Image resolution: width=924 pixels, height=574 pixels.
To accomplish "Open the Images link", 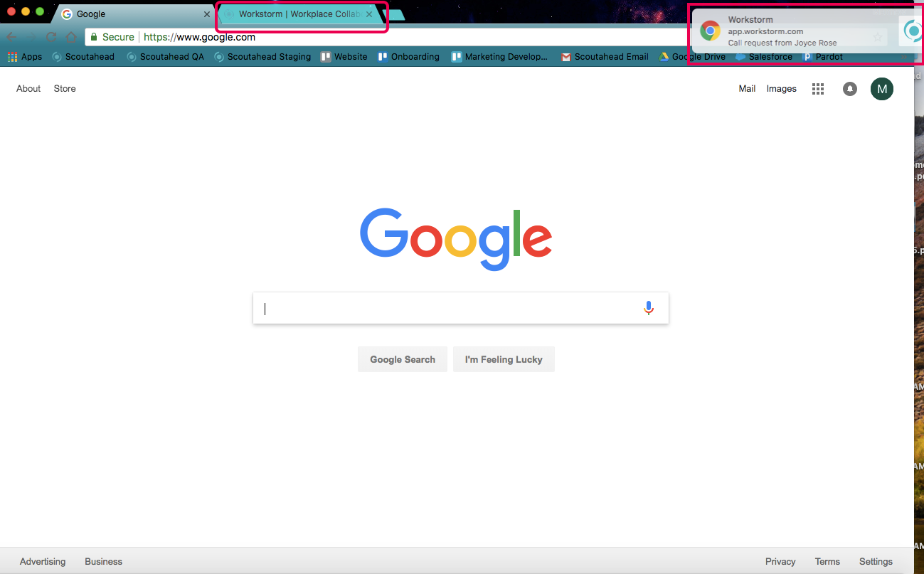I will point(781,89).
